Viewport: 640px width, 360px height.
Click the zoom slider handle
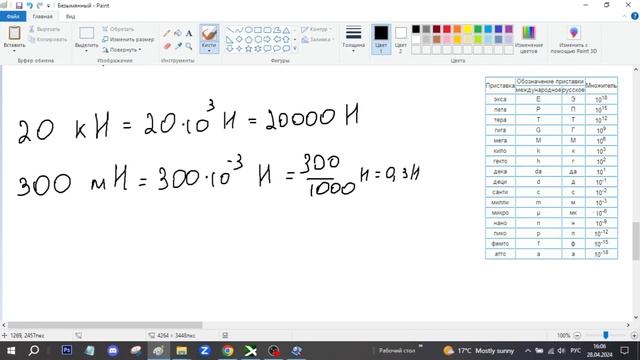tap(606, 335)
